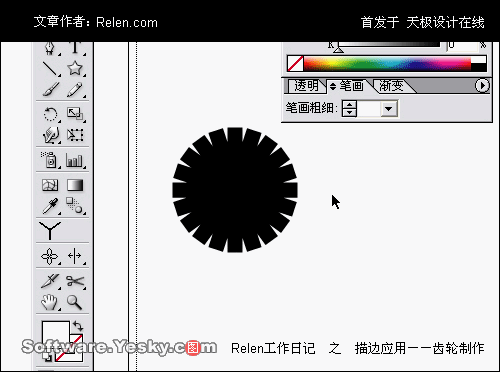Pick a color from the spectrum bar
The height and width of the screenshot is (372, 500).
[x=387, y=64]
